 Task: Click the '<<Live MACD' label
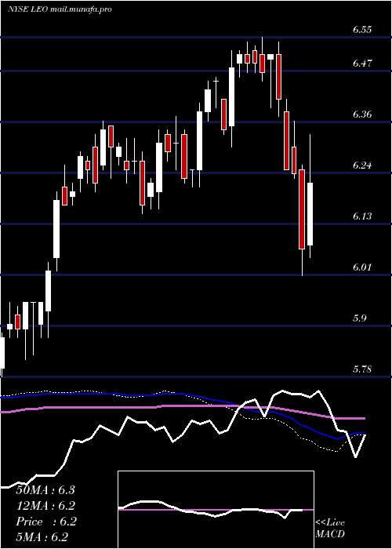330,529
